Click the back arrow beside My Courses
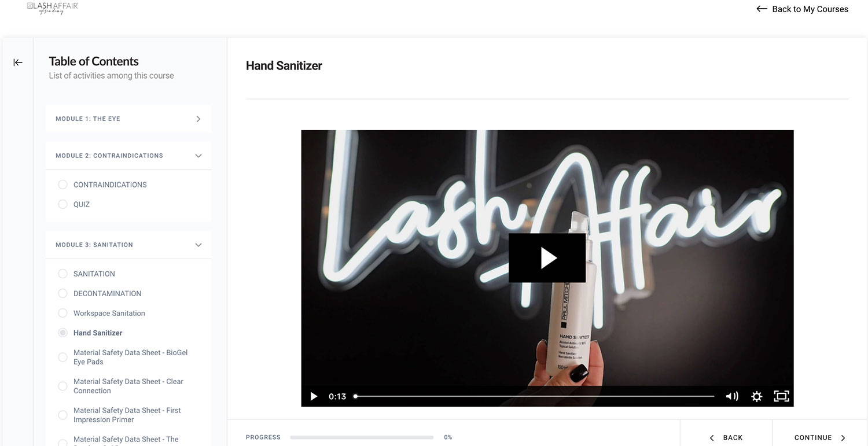This screenshot has width=868, height=446. (x=762, y=9)
